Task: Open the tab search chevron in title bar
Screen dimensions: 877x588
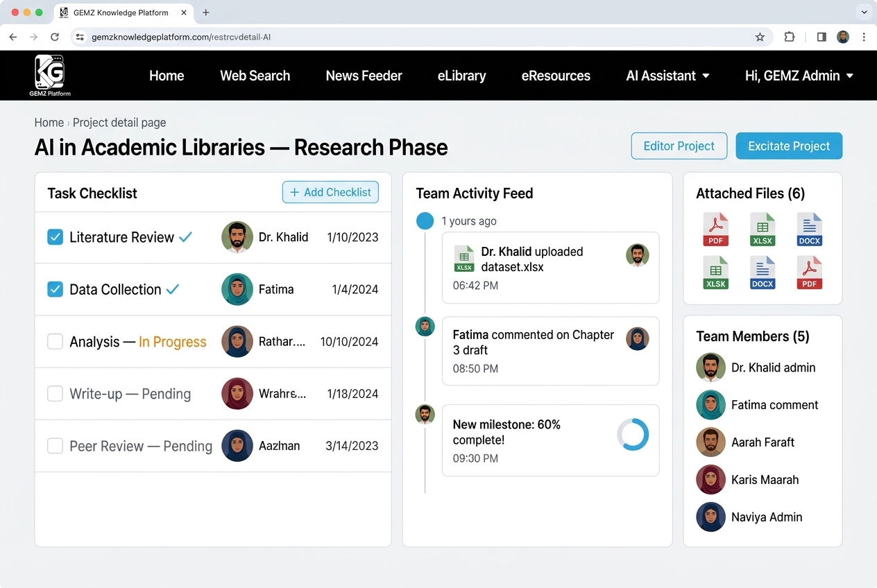Action: (864, 12)
